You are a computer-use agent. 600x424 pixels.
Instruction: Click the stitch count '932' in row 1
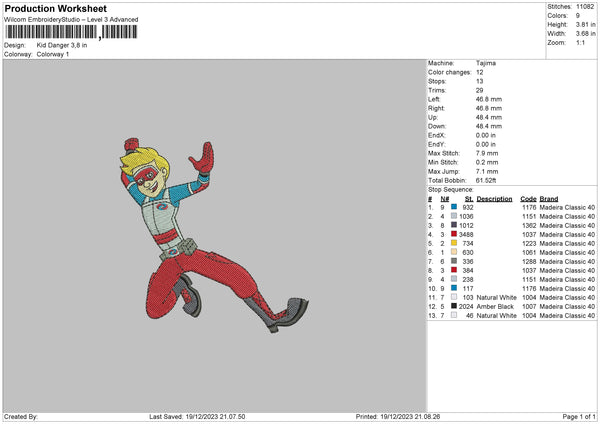click(x=468, y=207)
